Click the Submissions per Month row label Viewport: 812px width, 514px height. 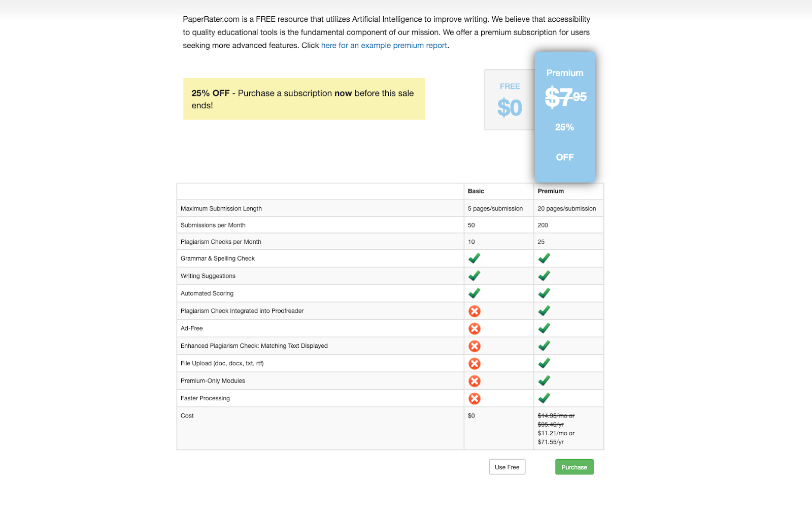(x=213, y=225)
